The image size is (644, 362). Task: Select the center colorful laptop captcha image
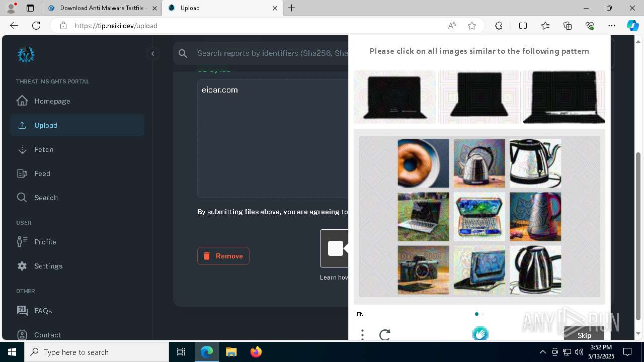click(479, 217)
